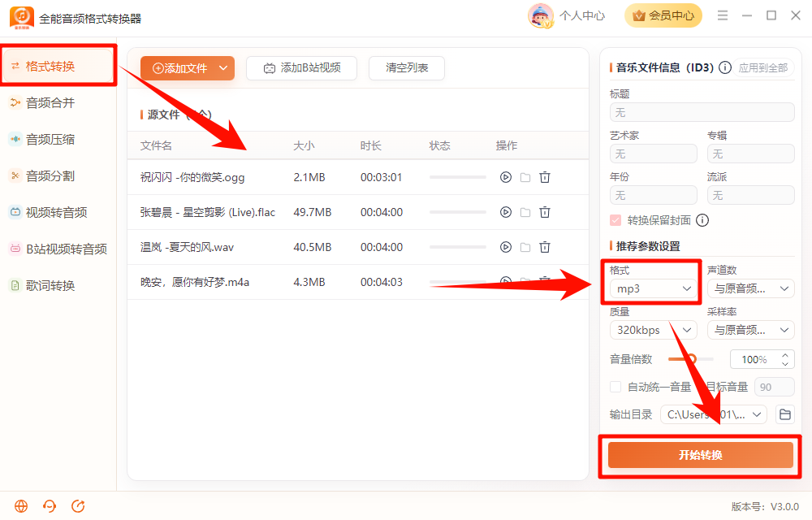Open folder for 祝闪闪 -你的微笑.ogg

525,177
